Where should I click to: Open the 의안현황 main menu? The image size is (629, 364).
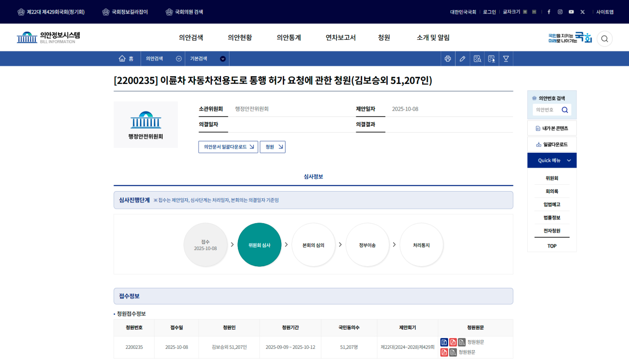pos(240,38)
